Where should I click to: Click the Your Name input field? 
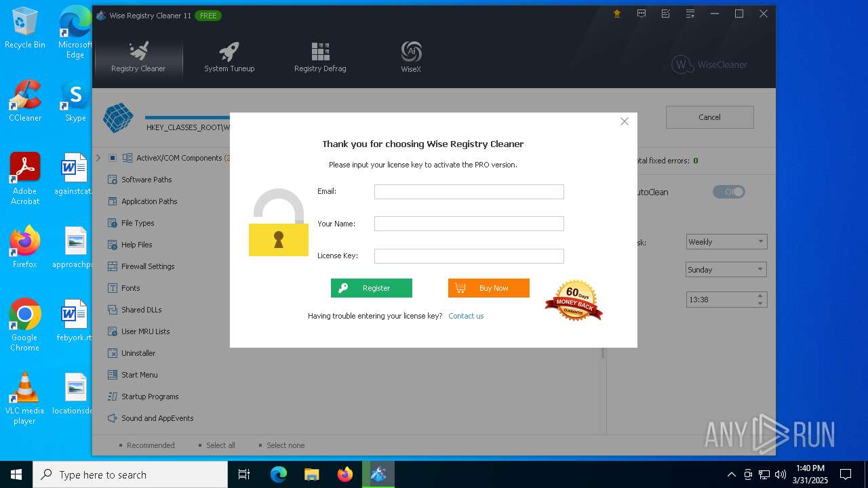click(x=469, y=224)
